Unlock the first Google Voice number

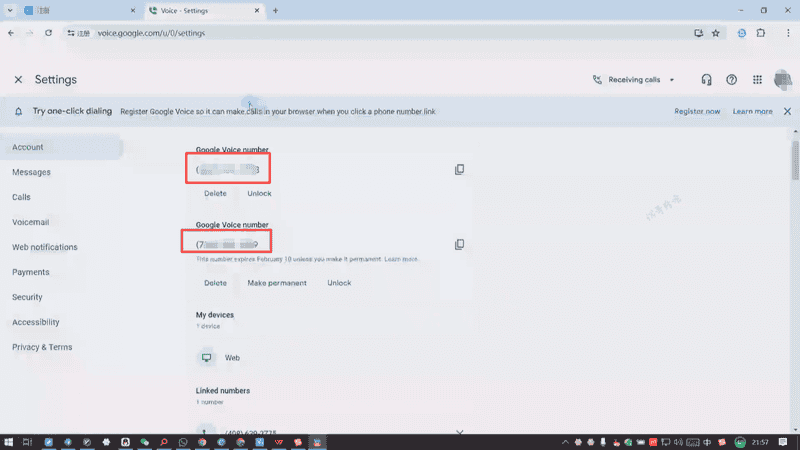(259, 193)
